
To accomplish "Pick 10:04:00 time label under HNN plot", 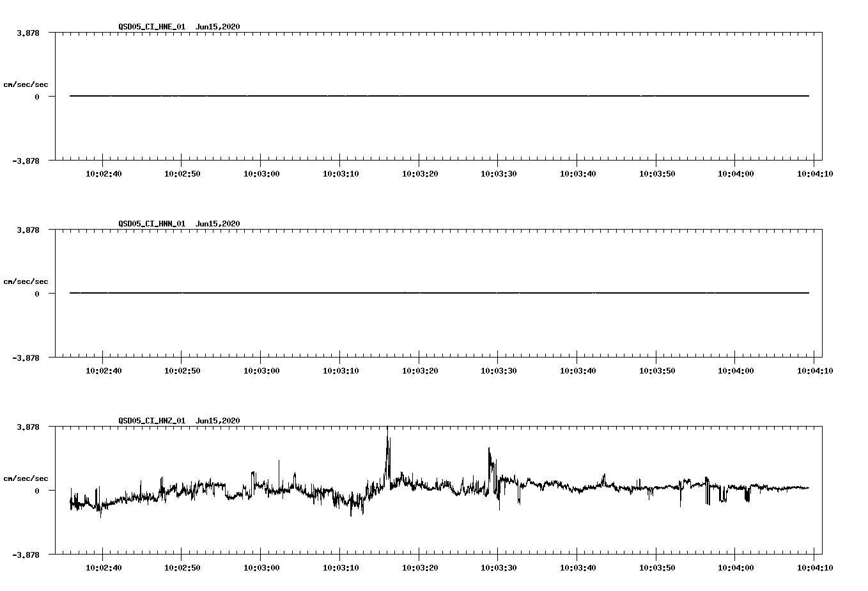I will [736, 370].
